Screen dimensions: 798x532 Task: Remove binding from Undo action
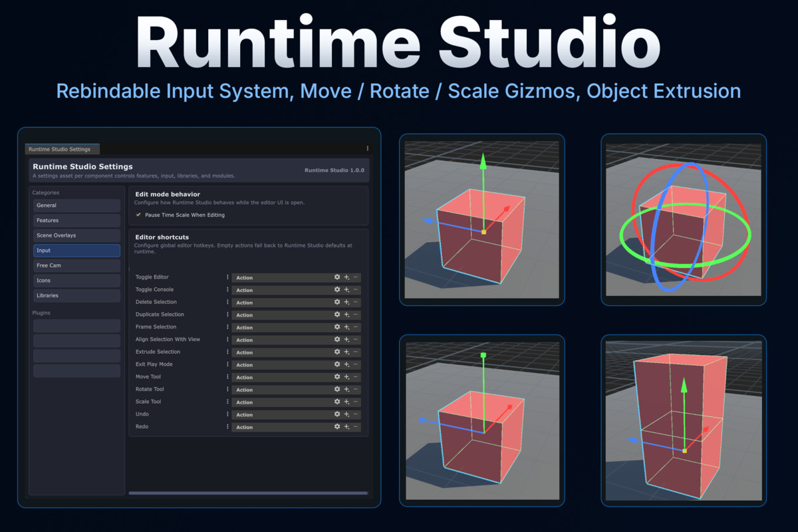pos(356,414)
